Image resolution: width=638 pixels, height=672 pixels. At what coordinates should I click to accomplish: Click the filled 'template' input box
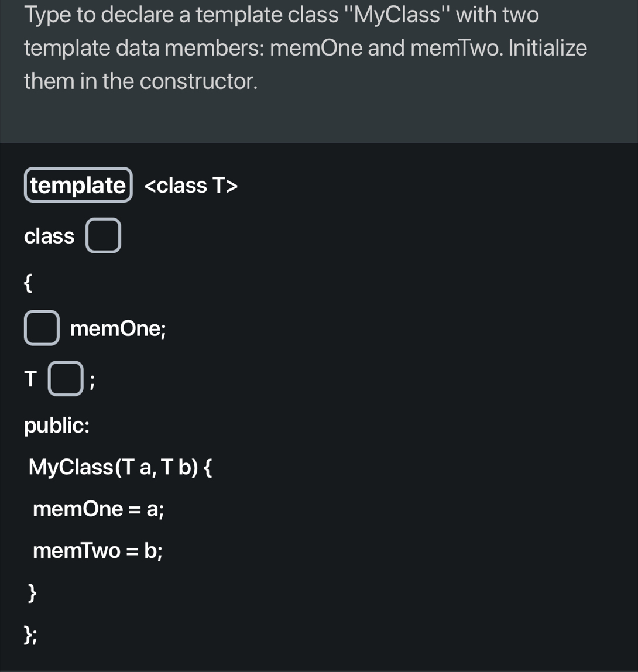click(78, 185)
